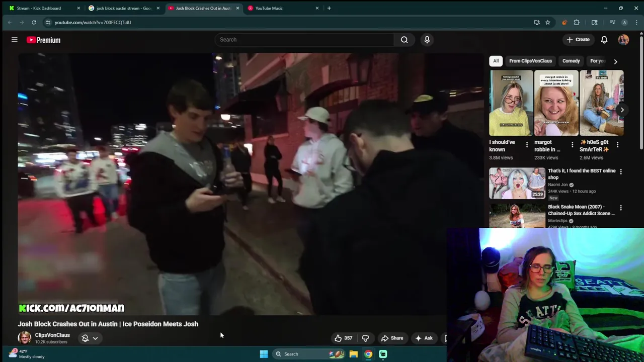This screenshot has width=644, height=362.
Task: Open the Naomi Jon channel link
Action: click(x=558, y=185)
